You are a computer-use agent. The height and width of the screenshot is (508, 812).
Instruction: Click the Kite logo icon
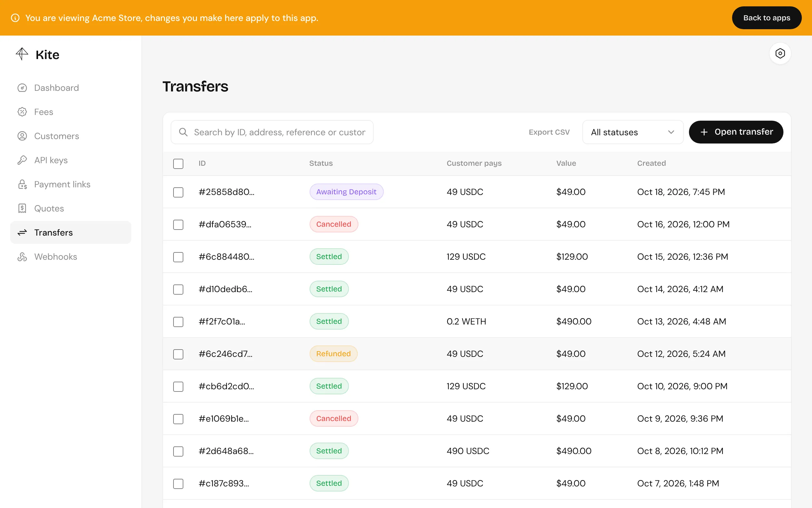(x=22, y=54)
